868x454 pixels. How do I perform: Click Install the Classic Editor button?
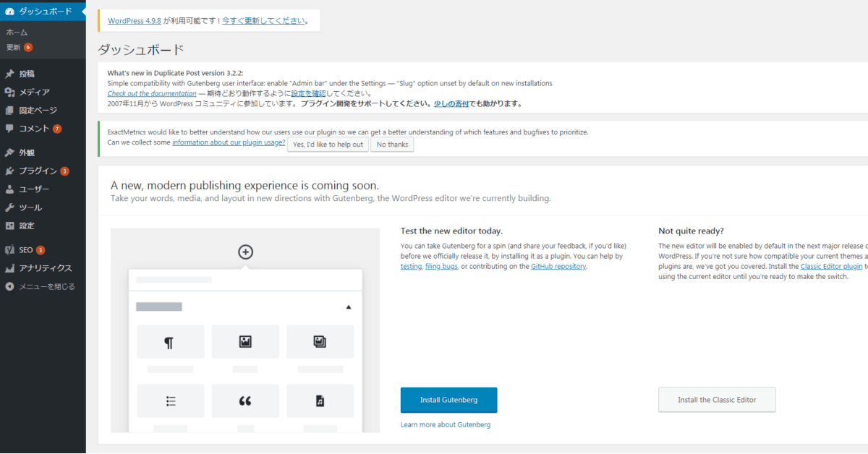717,400
